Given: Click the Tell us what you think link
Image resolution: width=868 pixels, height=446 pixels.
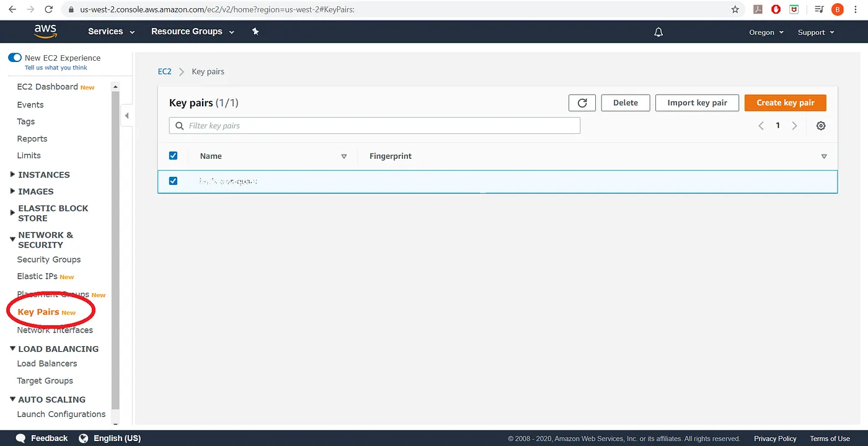Looking at the screenshot, I should tap(56, 68).
